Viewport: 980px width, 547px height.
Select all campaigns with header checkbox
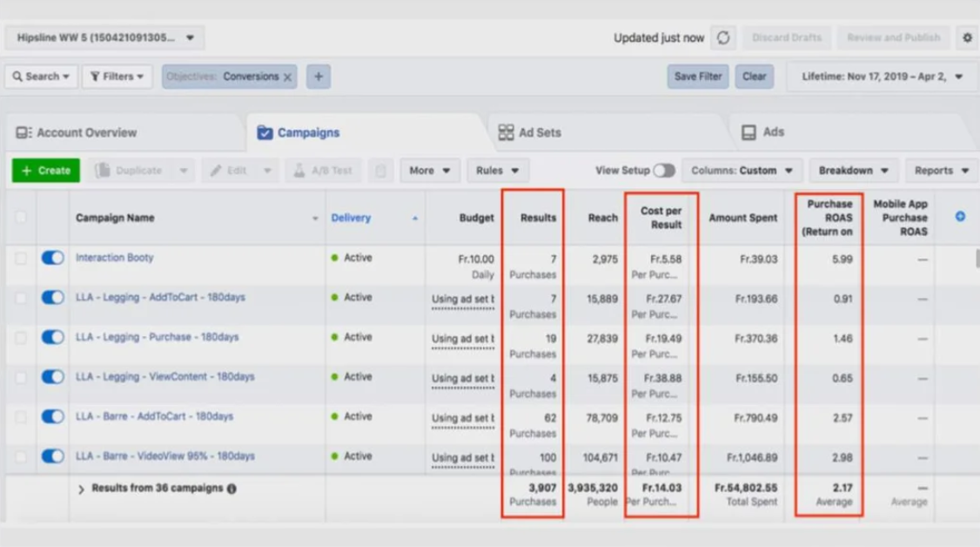pos(21,218)
